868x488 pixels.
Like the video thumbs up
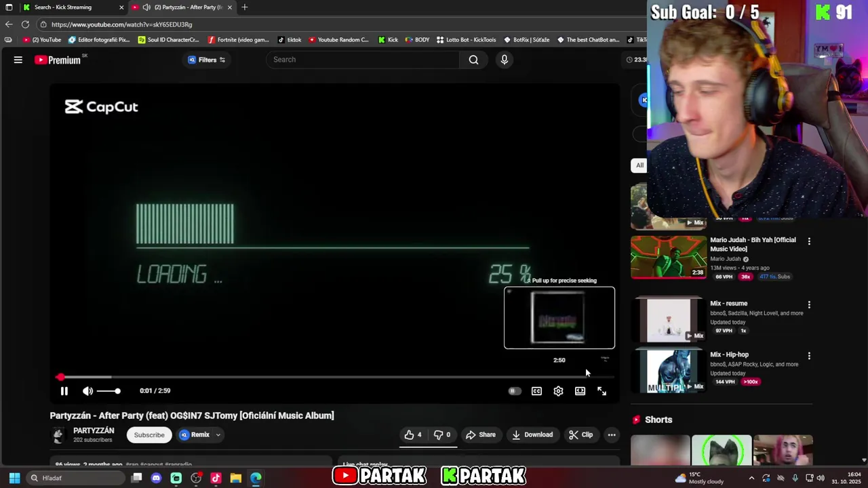click(413, 434)
